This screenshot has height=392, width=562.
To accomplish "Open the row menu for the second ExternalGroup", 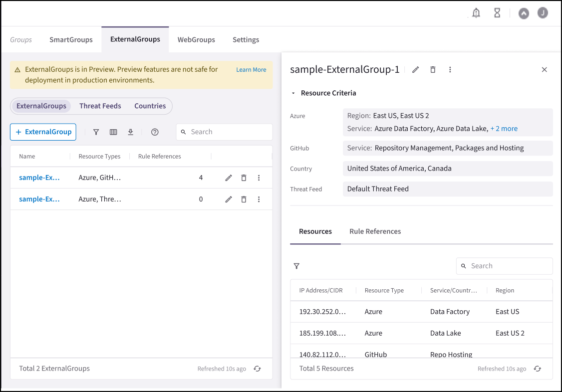I will (259, 199).
